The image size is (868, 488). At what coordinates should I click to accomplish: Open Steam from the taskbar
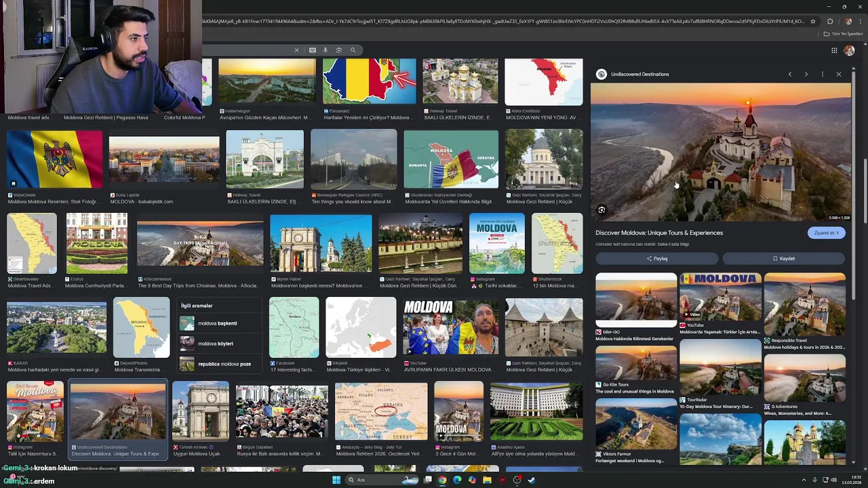pos(532,480)
